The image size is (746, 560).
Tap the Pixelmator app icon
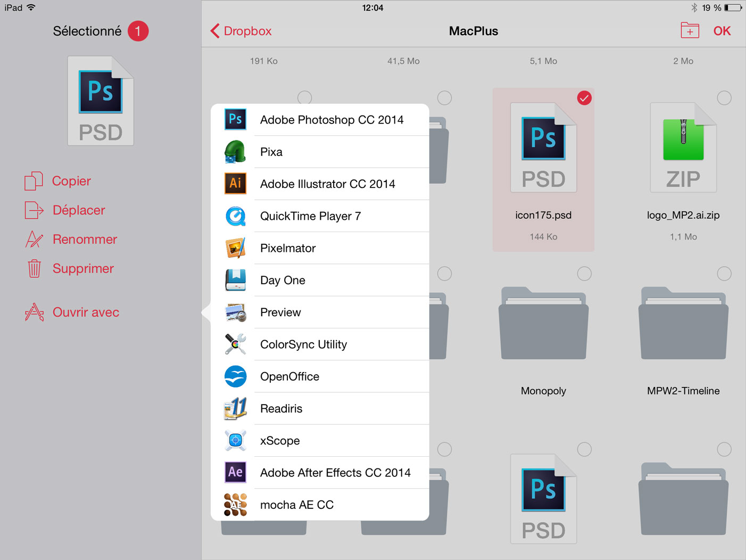pos(235,248)
